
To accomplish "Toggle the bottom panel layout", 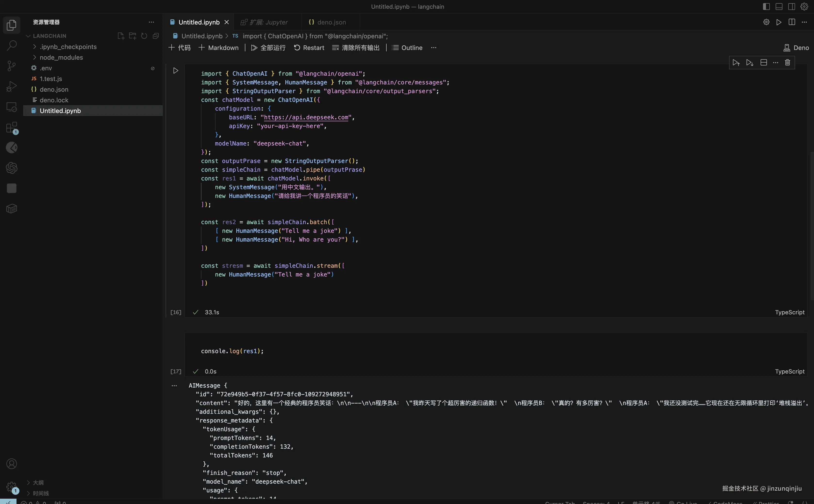I will coord(779,7).
